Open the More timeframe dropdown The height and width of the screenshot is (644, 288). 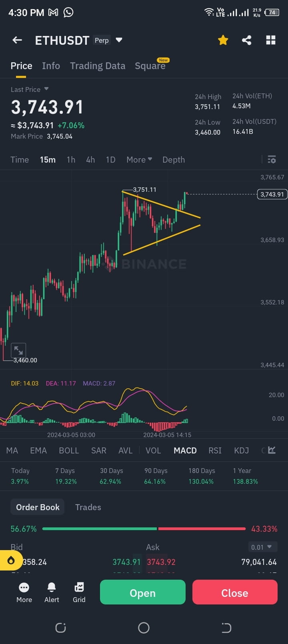(139, 159)
